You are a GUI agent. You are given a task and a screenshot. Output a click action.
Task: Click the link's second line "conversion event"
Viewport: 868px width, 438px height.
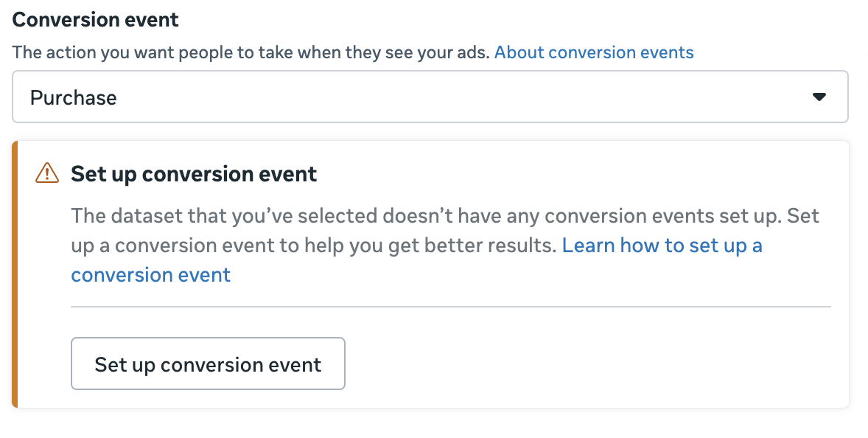tap(151, 275)
